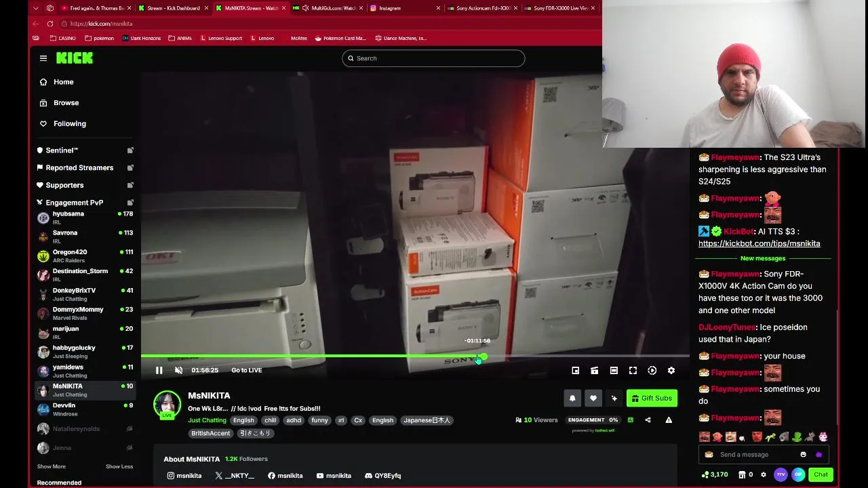
Task: Pause the stream playback
Action: coord(159,370)
